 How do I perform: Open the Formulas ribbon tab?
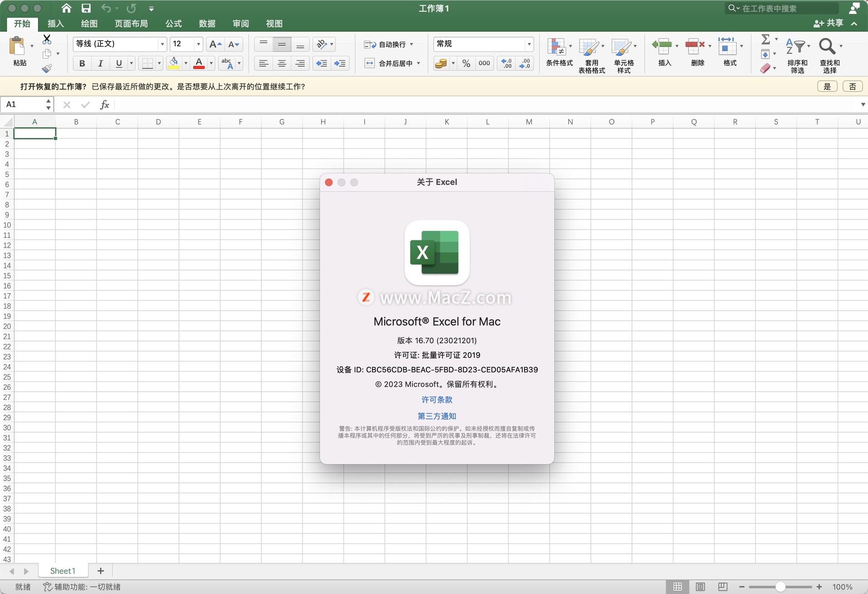point(174,23)
